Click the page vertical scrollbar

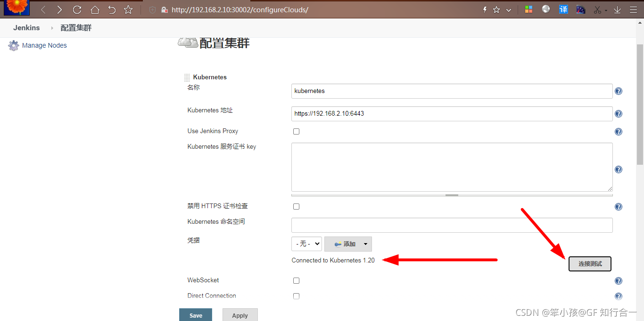[x=640, y=104]
